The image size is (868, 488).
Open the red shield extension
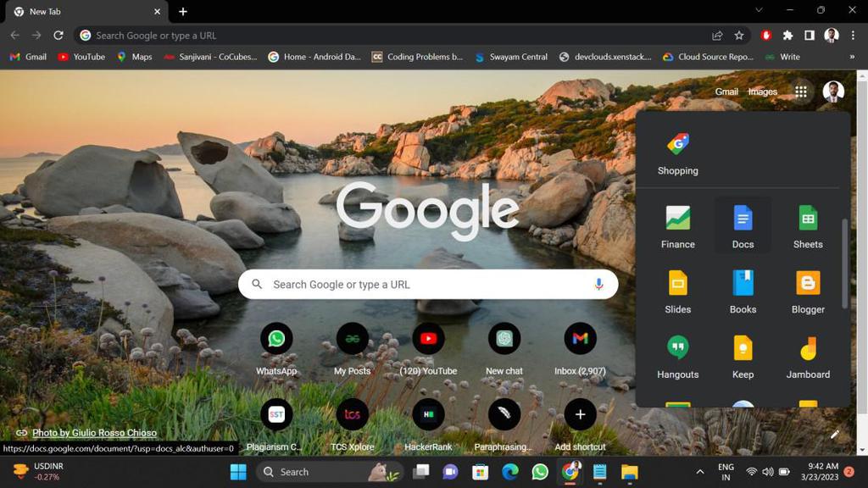766,36
